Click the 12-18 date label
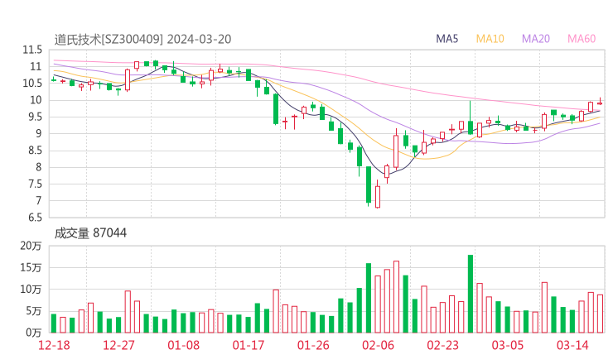The image size is (613, 364). click(54, 345)
